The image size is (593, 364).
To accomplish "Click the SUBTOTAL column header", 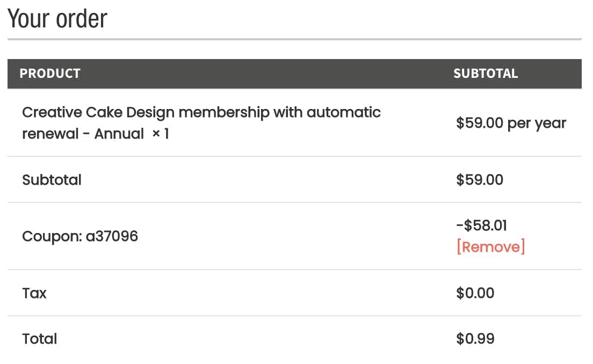I will point(485,74).
